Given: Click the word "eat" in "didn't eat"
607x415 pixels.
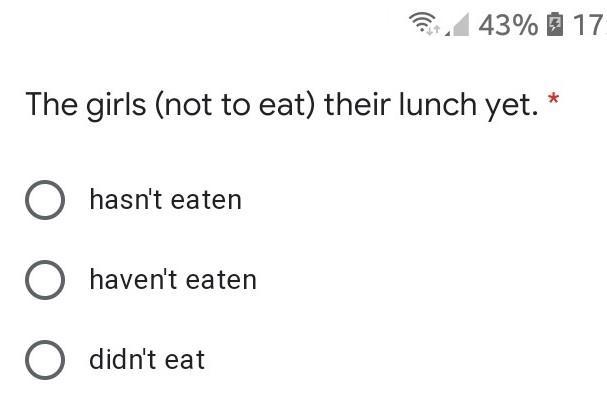Looking at the screenshot, I should click(185, 360).
